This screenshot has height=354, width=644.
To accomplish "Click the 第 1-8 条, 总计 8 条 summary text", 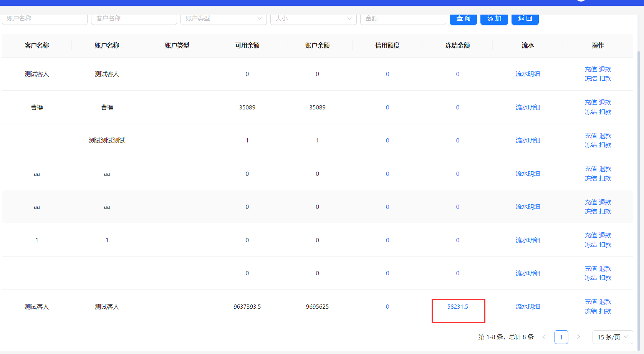I will click(506, 337).
